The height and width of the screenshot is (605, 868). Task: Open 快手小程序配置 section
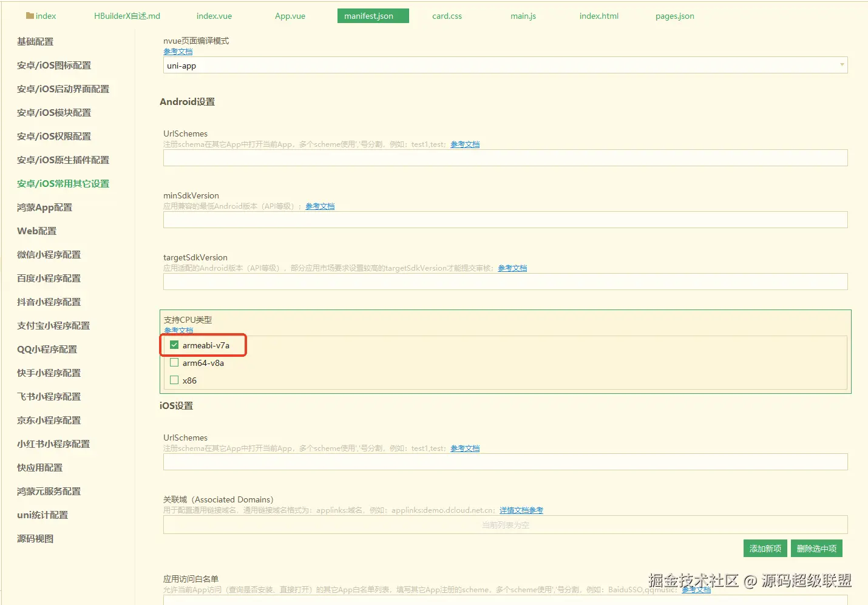point(49,373)
